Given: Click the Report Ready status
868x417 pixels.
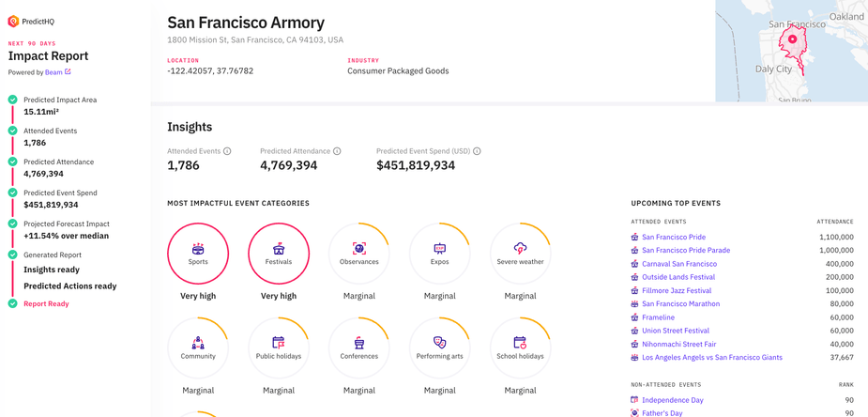Looking at the screenshot, I should pos(46,304).
